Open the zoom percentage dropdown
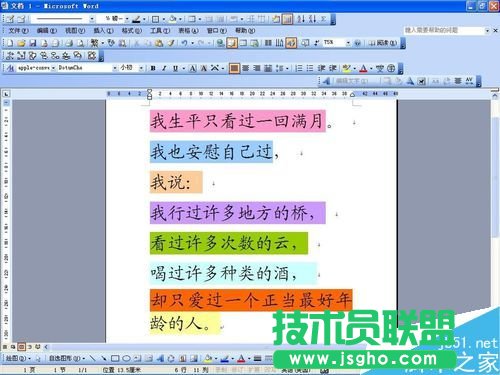Image resolution: width=500 pixels, height=375 pixels. [x=348, y=43]
